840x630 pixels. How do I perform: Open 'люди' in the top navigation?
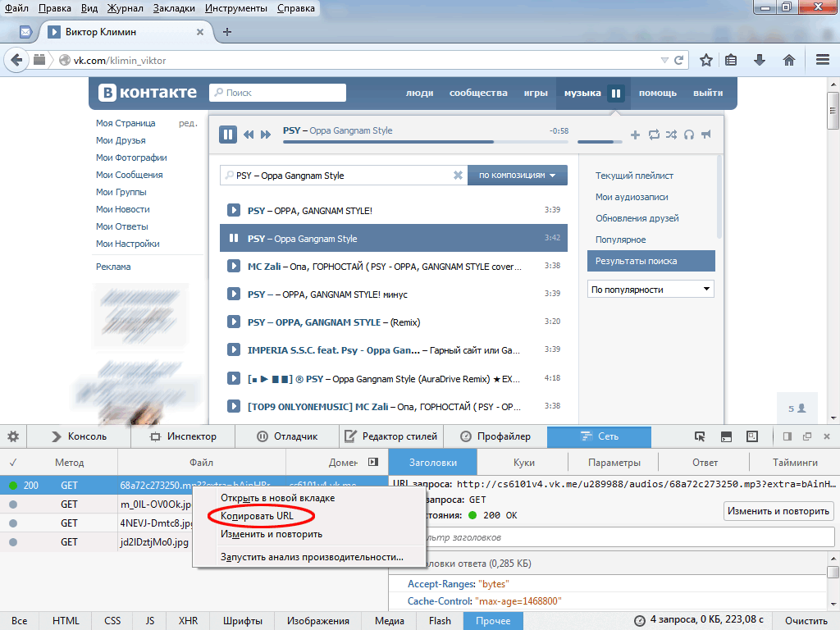pyautogui.click(x=419, y=93)
